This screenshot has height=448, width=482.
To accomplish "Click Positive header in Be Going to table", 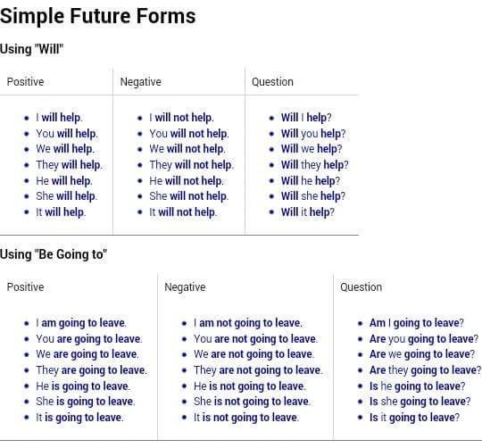I will pos(26,287).
